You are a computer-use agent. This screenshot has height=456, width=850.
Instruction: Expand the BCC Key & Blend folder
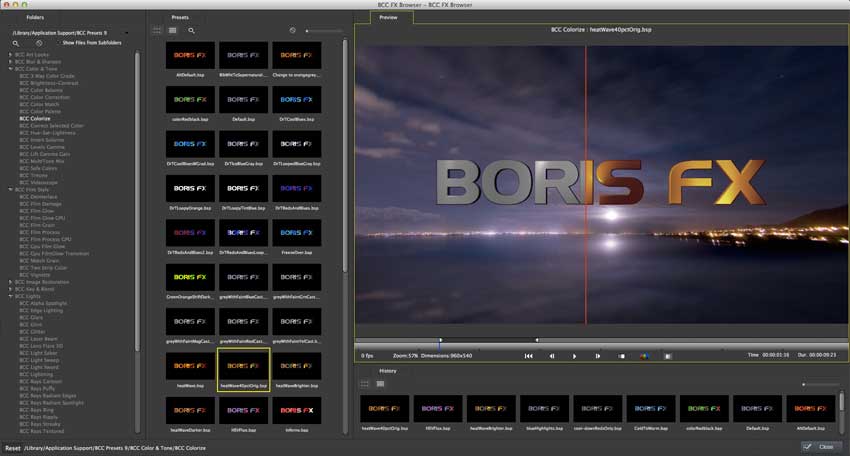tap(10, 289)
